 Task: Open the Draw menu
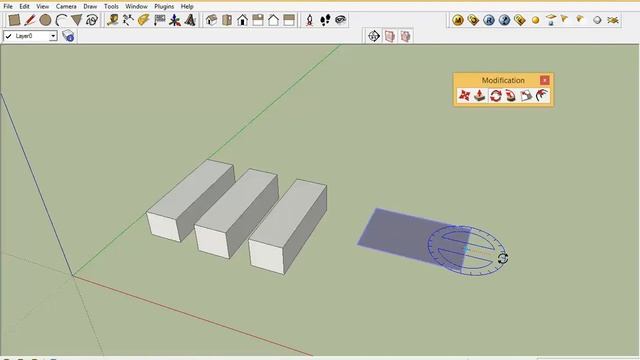90,7
